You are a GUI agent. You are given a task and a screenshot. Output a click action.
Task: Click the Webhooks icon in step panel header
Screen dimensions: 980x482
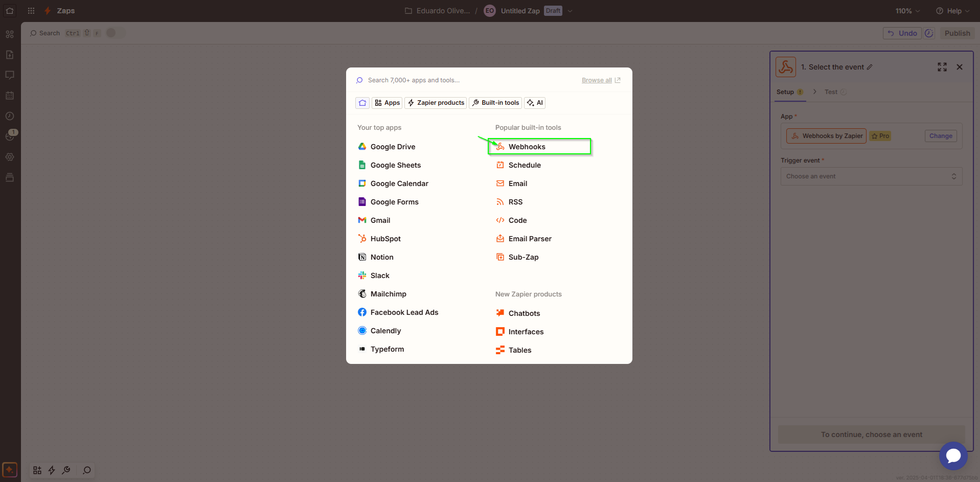click(x=786, y=67)
